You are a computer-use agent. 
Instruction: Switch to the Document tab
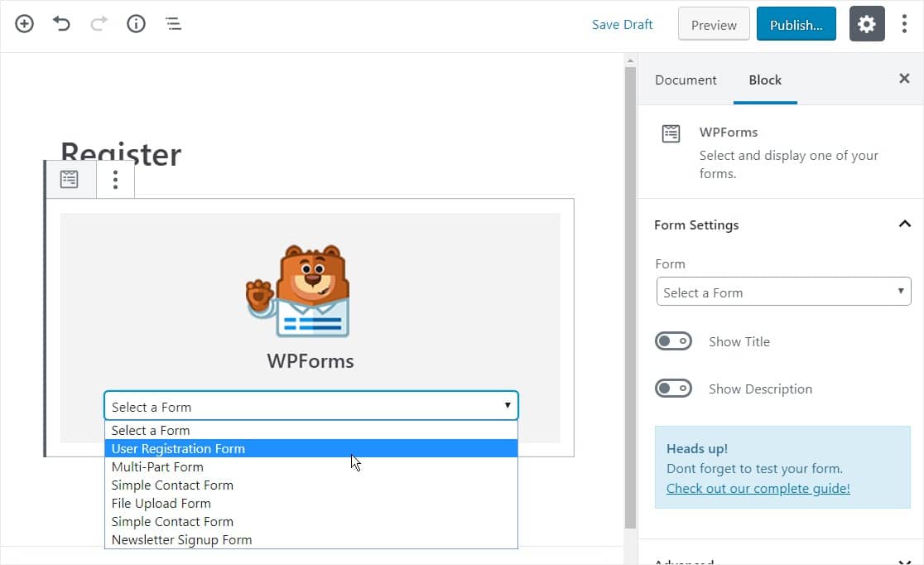pos(686,80)
